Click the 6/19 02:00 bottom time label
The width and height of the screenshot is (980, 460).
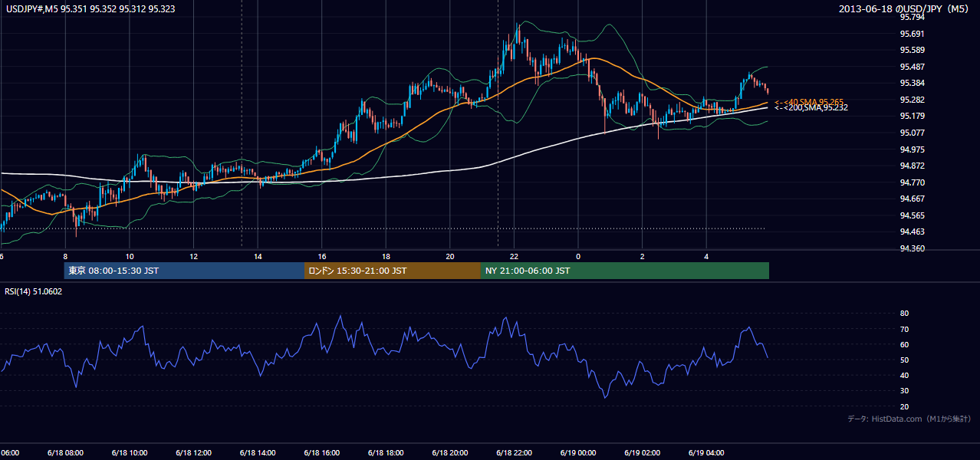click(x=642, y=453)
